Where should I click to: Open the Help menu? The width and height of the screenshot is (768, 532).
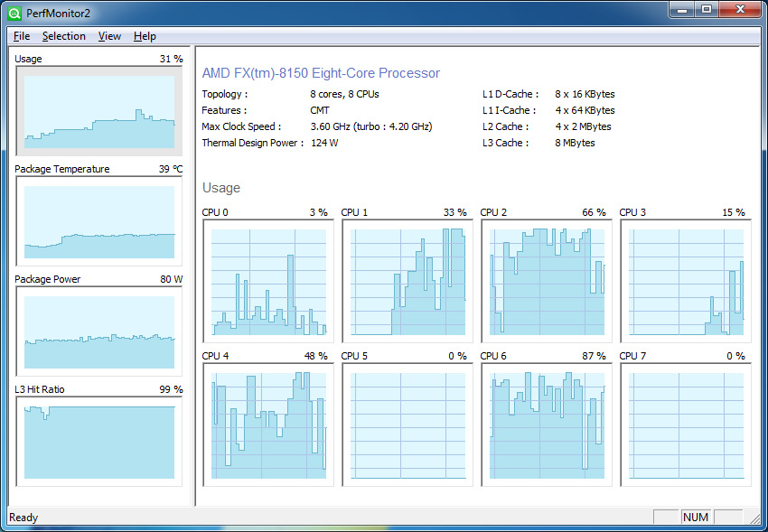click(145, 36)
